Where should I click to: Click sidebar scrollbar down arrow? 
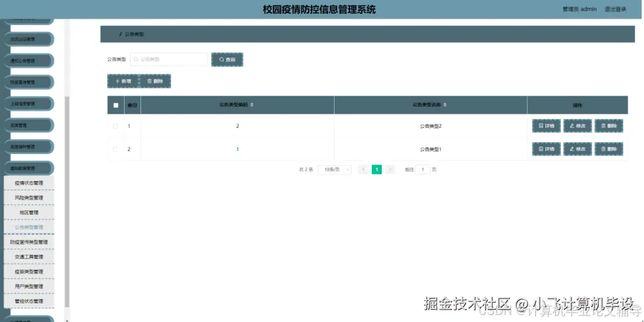[68, 320]
